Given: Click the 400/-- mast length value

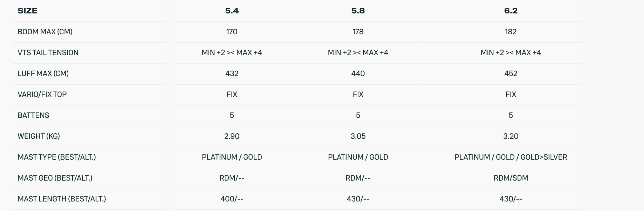Looking at the screenshot, I should 232,199.
